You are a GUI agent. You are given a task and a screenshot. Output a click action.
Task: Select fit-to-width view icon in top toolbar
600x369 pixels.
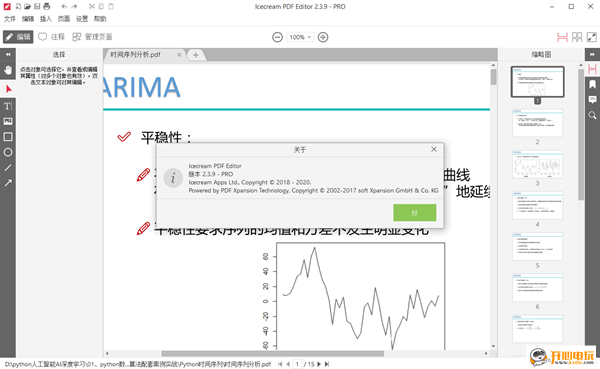coord(562,37)
